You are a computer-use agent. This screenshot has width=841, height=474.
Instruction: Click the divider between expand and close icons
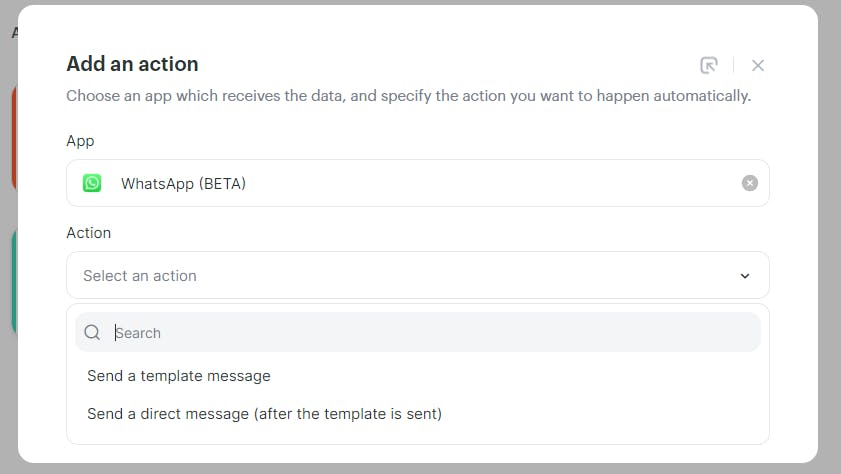(733, 65)
